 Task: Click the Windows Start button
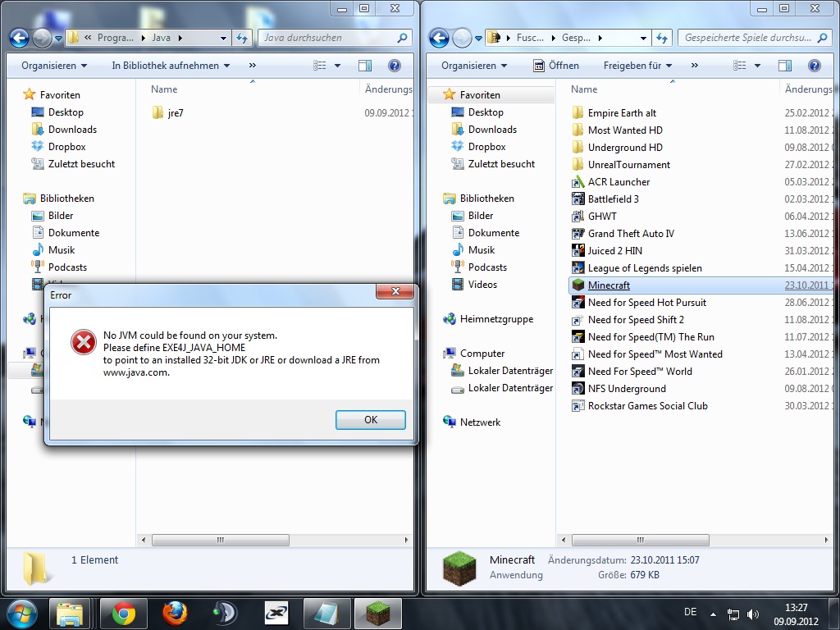21,613
